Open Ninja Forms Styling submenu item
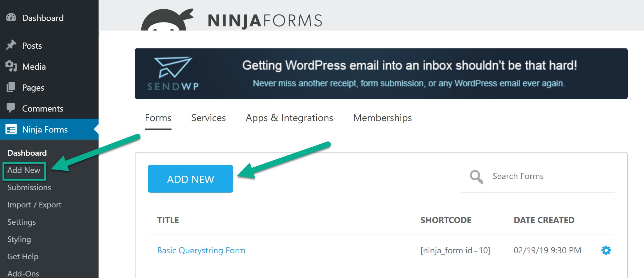Image resolution: width=644 pixels, height=278 pixels. click(19, 239)
